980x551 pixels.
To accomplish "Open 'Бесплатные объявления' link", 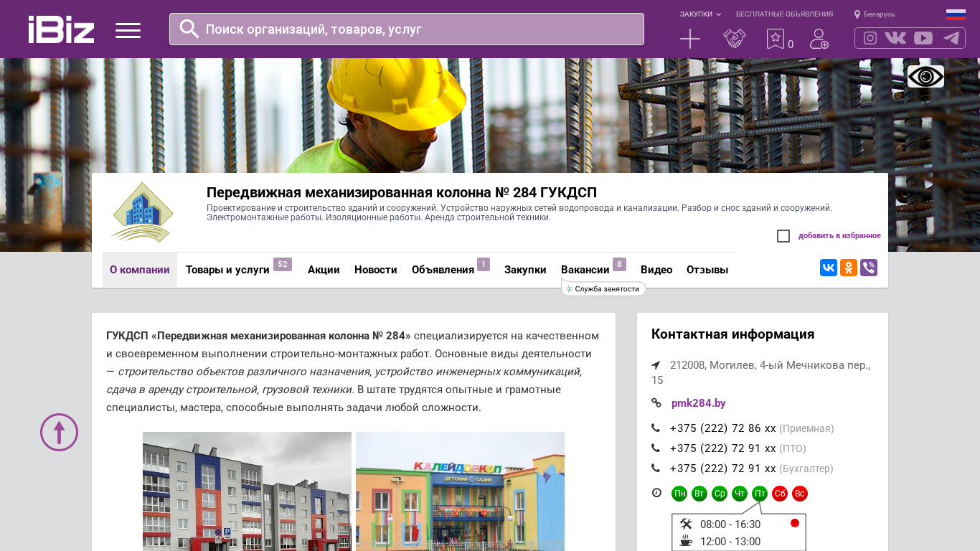I will tap(784, 14).
